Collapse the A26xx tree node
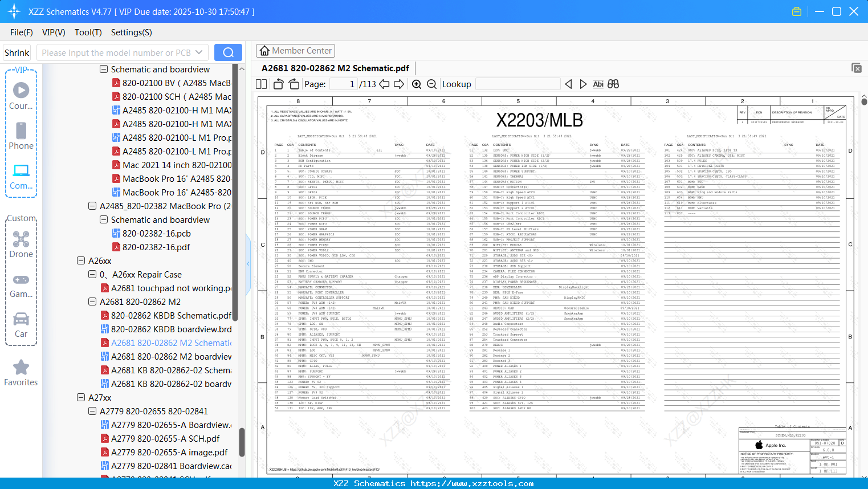The image size is (868, 489). [x=81, y=260]
